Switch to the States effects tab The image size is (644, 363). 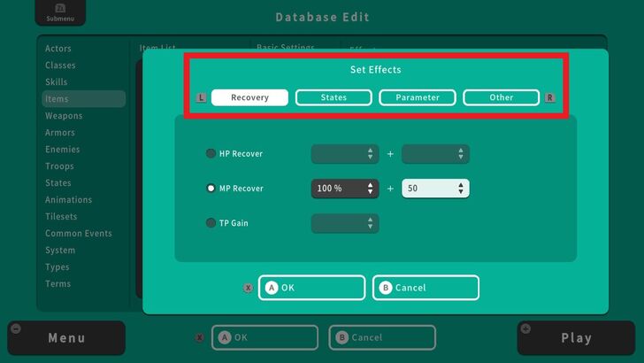pyautogui.click(x=333, y=97)
